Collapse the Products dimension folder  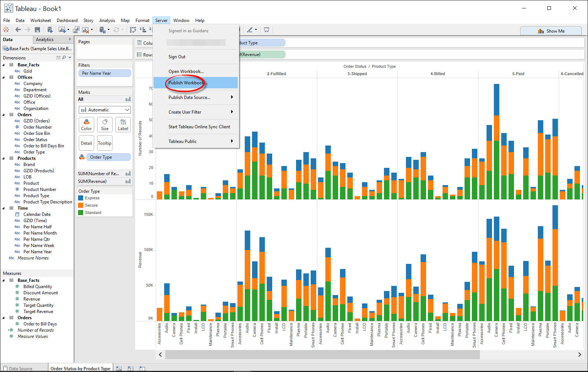tap(4, 158)
